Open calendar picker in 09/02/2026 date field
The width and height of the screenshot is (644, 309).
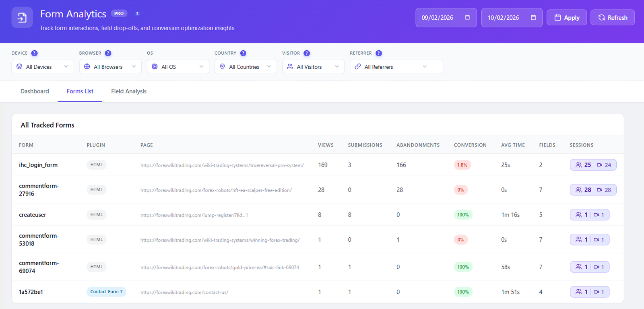[467, 18]
